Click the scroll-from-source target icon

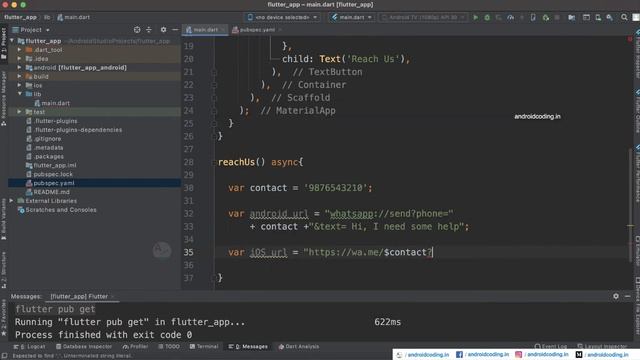click(137, 30)
